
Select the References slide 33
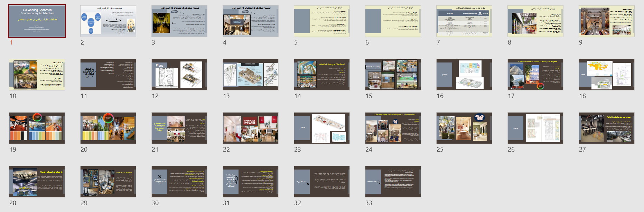coord(393,182)
